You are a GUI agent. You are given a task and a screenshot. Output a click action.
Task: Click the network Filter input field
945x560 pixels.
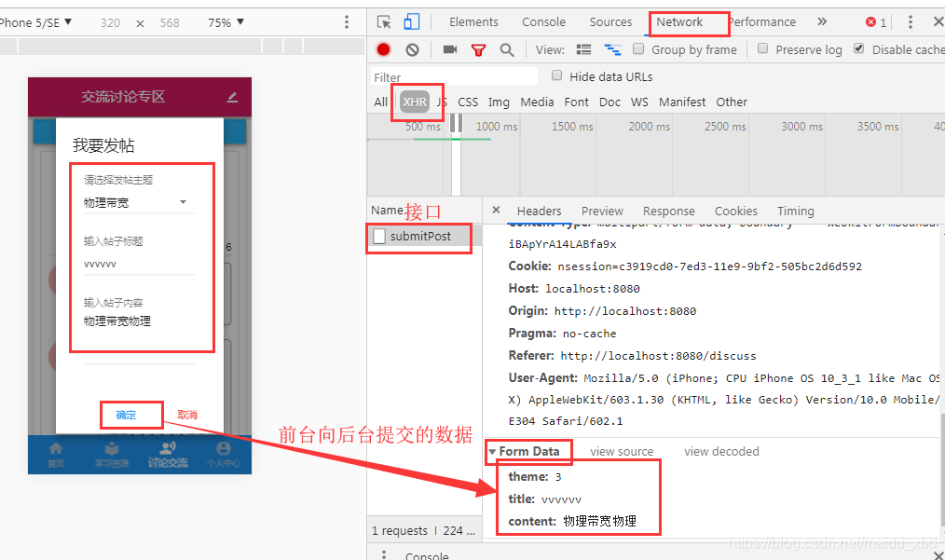[454, 76]
